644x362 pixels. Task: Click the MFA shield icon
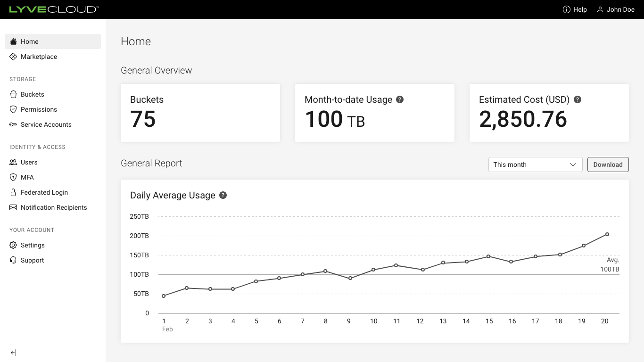13,177
